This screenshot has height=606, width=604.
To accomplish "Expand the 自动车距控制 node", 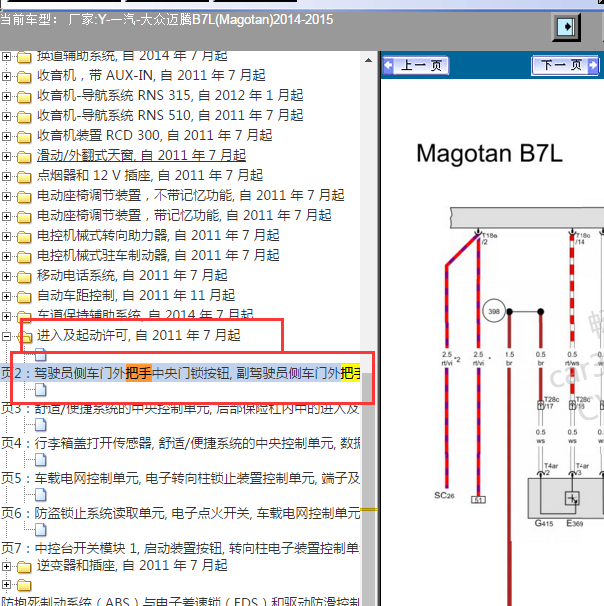I will [6, 297].
